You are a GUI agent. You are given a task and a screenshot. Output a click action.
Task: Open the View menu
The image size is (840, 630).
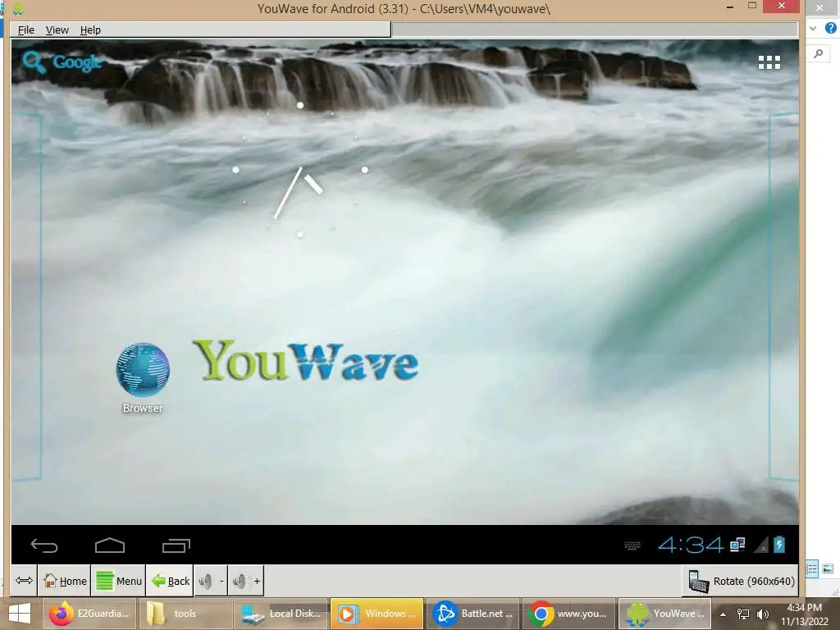coord(57,30)
